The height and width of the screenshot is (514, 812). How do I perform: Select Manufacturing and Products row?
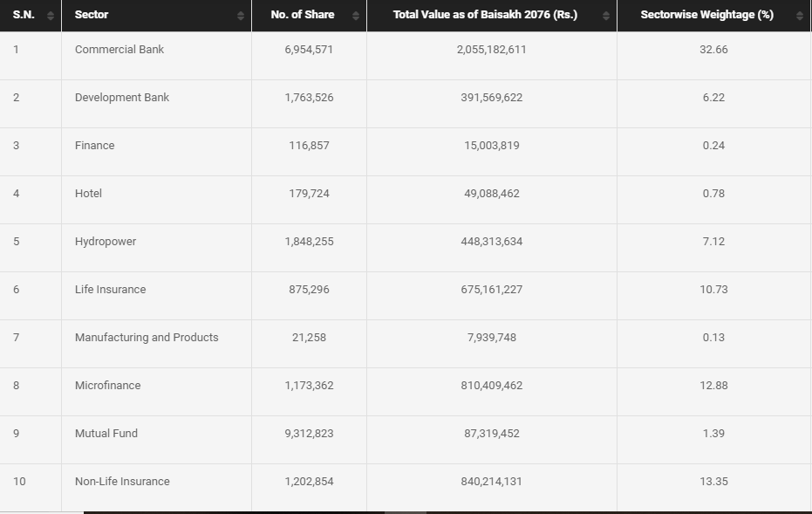(x=406, y=344)
